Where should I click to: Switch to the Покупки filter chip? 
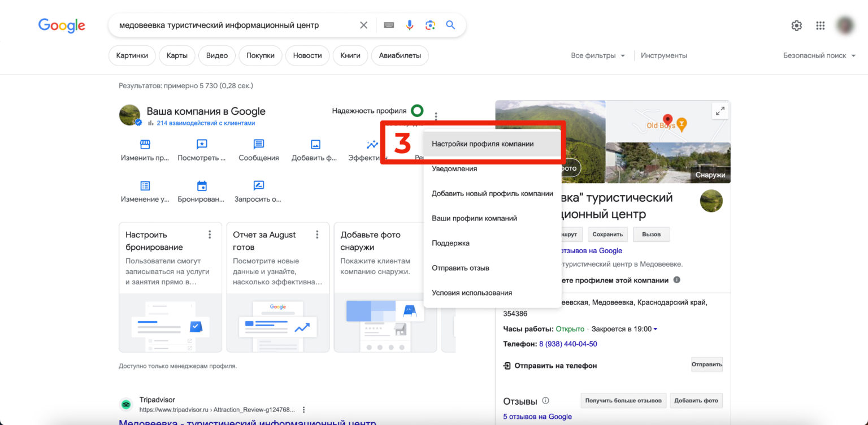point(261,55)
